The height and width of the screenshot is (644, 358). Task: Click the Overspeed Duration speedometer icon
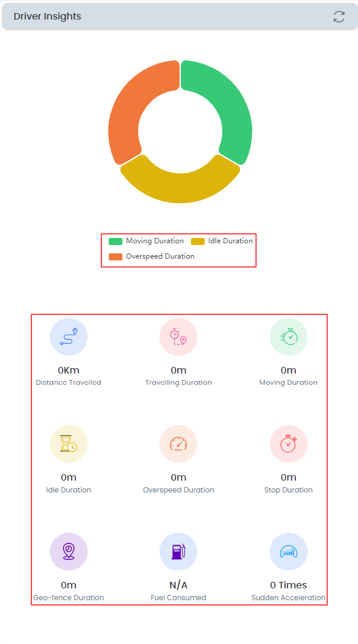point(178,444)
